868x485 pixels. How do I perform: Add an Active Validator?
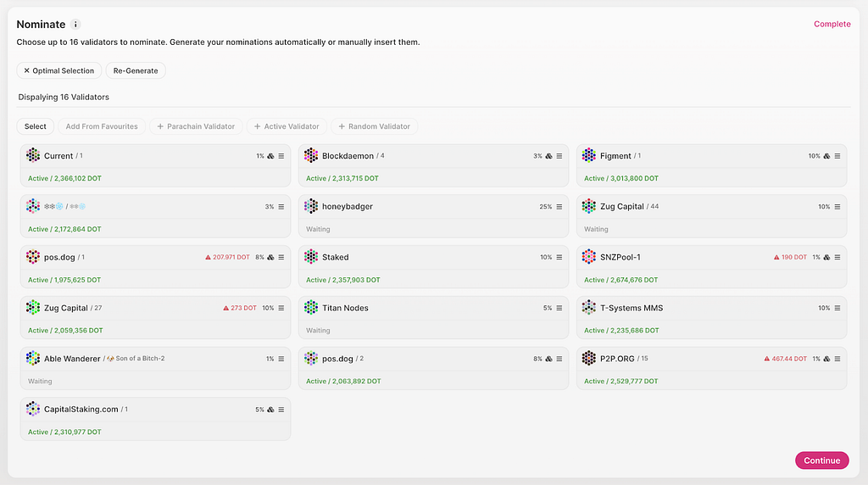point(287,126)
